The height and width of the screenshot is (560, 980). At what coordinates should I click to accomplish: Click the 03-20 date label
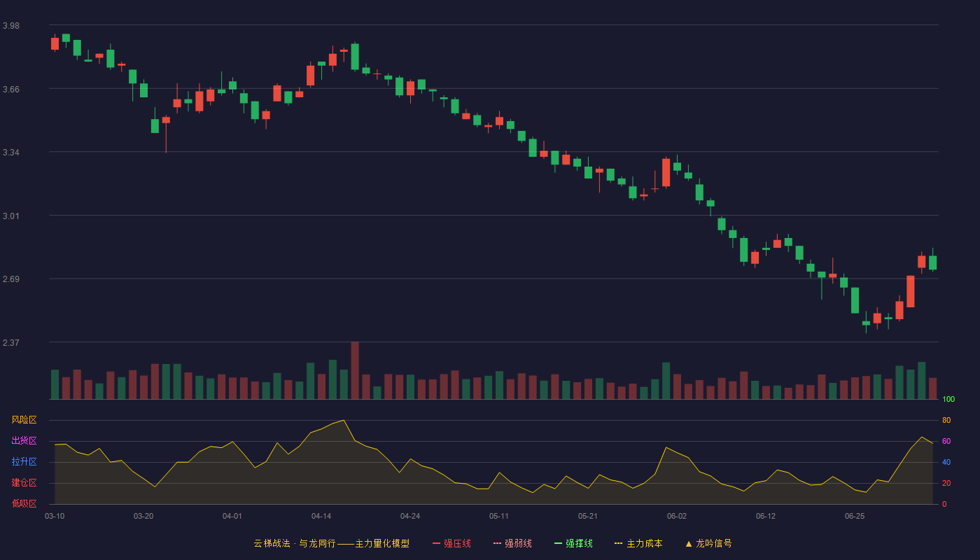(143, 516)
